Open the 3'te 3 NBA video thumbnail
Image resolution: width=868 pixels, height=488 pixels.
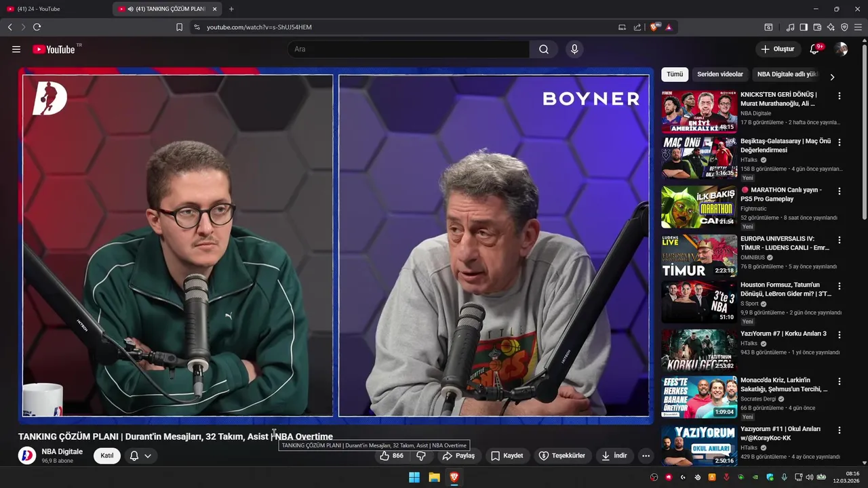coord(699,302)
